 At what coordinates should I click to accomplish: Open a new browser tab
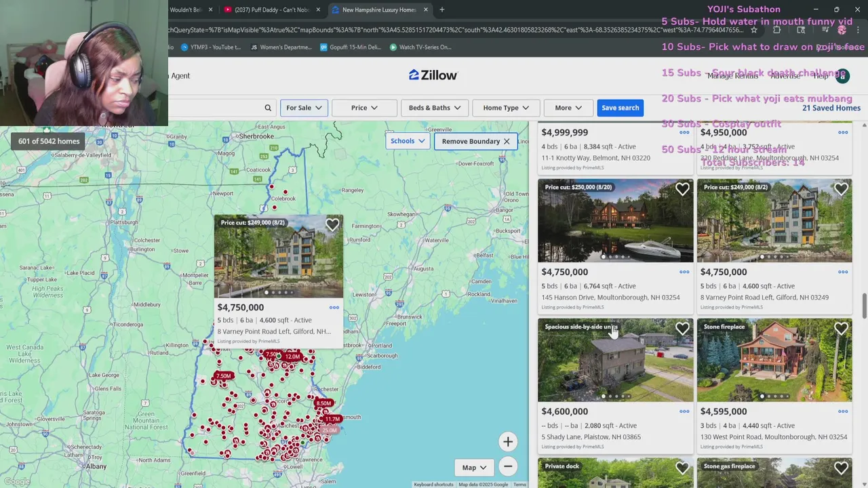coord(442,9)
